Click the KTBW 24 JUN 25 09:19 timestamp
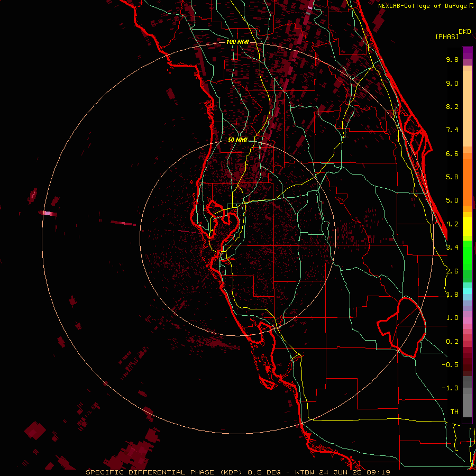The height and width of the screenshot is (476, 476). (343, 472)
